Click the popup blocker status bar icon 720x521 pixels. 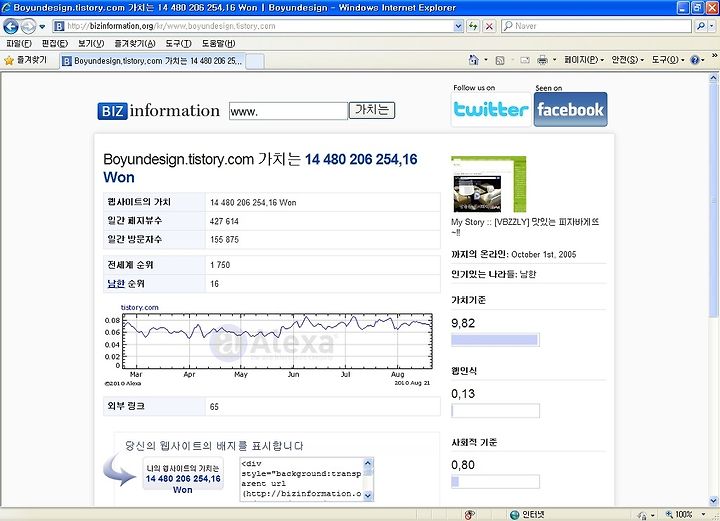click(469, 515)
